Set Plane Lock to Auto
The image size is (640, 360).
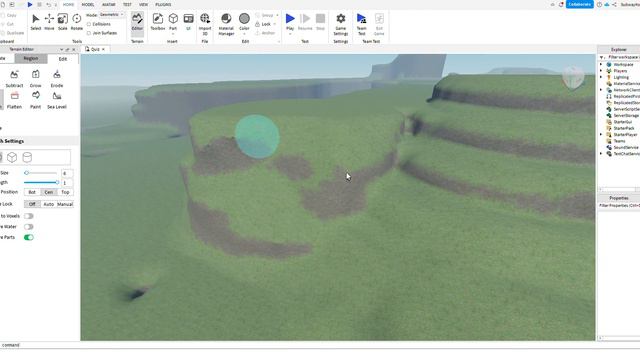click(x=49, y=204)
